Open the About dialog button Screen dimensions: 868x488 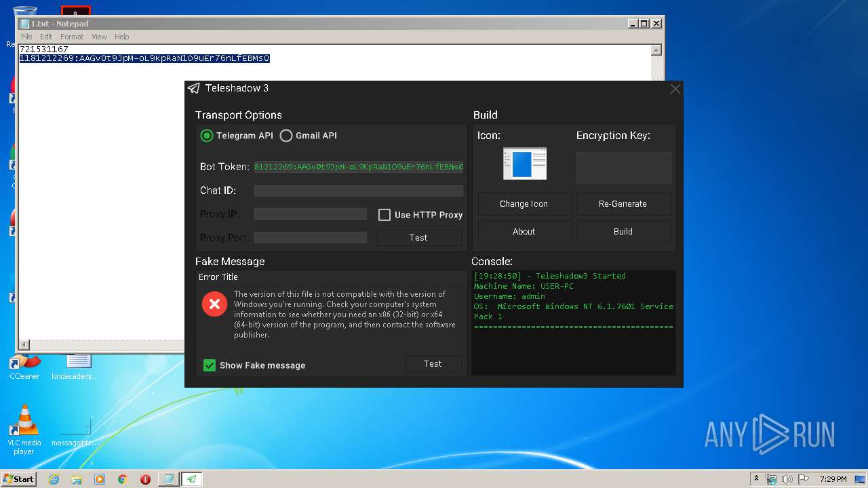point(524,232)
